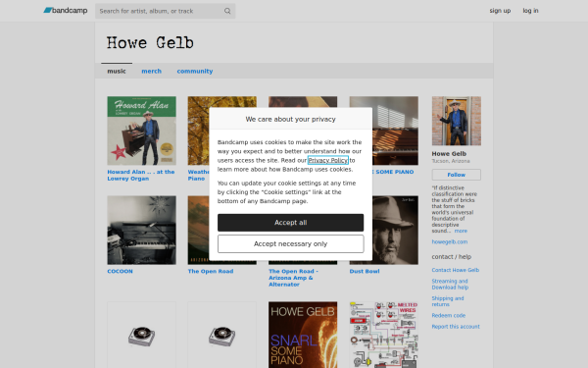Click The Open Road album title
The width and height of the screenshot is (588, 368).
pos(211,271)
